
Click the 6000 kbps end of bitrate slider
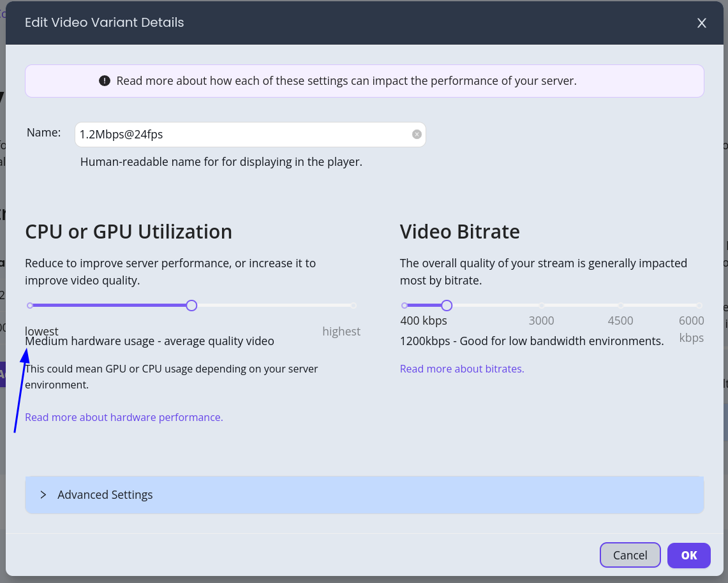point(699,306)
